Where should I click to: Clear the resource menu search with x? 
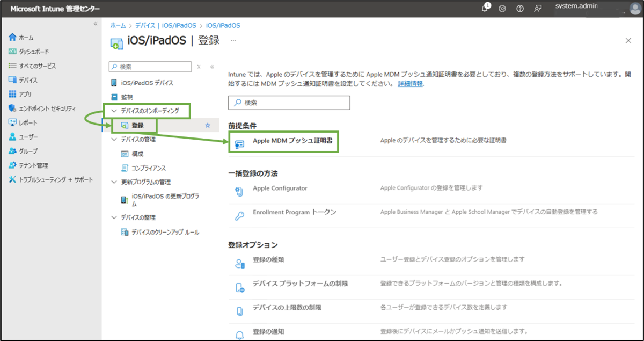pyautogui.click(x=199, y=67)
